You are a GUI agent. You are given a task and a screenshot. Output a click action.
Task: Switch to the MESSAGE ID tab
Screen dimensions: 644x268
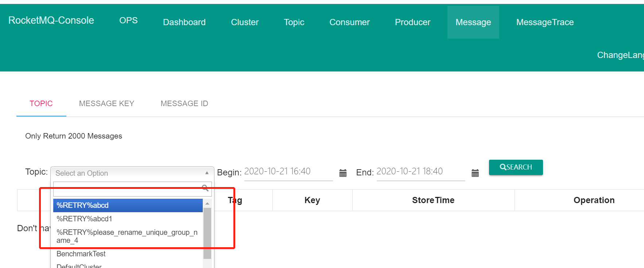click(x=184, y=104)
